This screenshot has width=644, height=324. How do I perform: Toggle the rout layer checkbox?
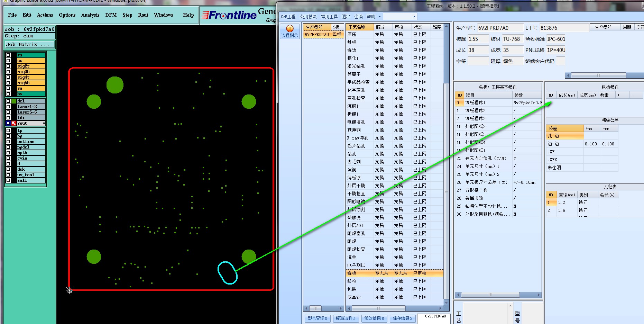tap(8, 123)
